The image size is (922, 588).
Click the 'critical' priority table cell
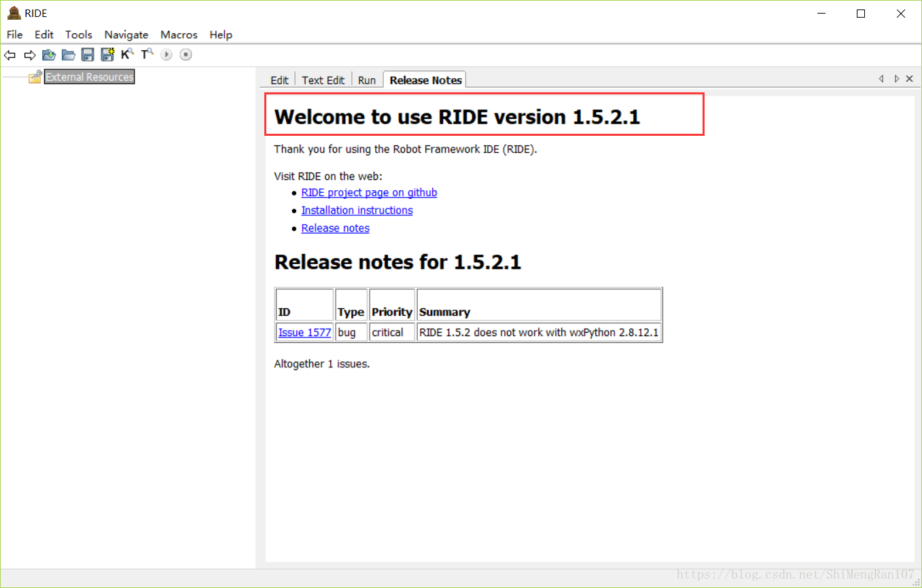tap(392, 333)
